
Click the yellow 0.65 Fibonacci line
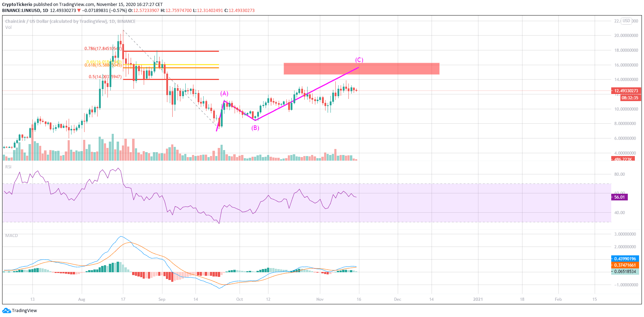[x=171, y=64]
